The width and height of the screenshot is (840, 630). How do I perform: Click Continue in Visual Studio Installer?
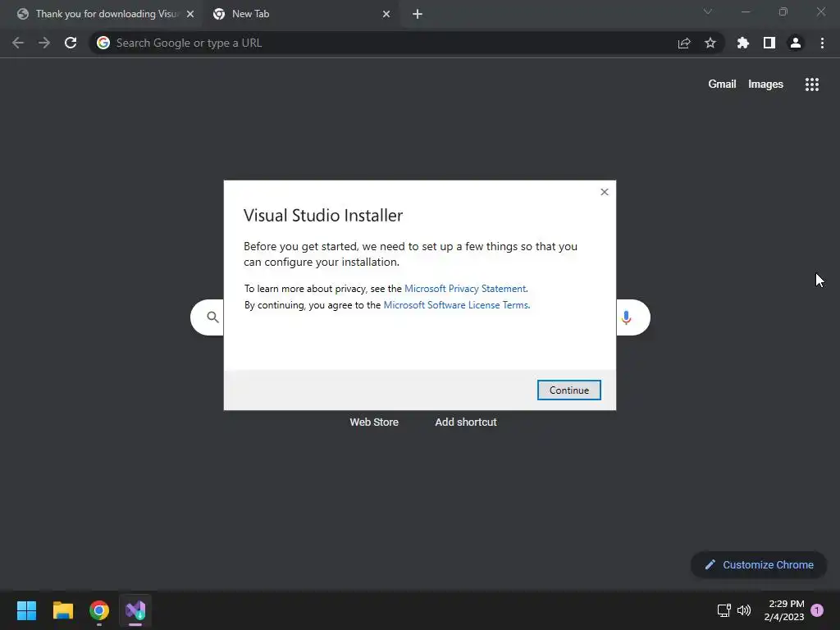569,390
